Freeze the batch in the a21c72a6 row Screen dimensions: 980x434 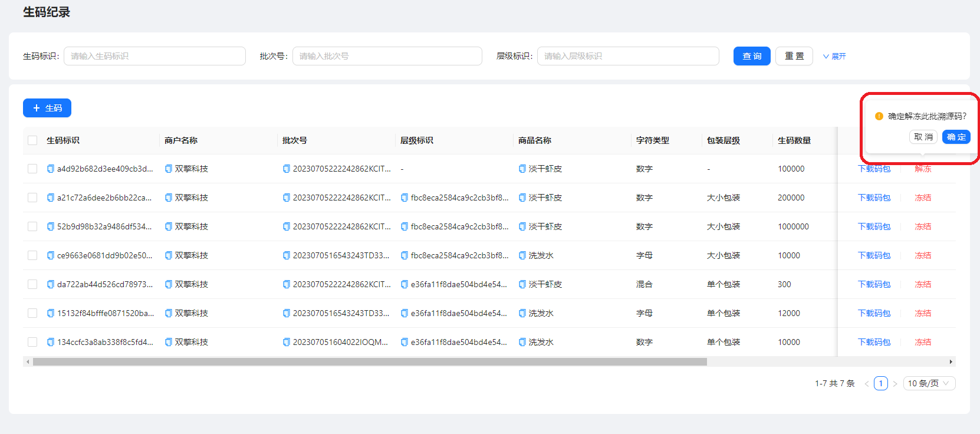[x=923, y=198]
